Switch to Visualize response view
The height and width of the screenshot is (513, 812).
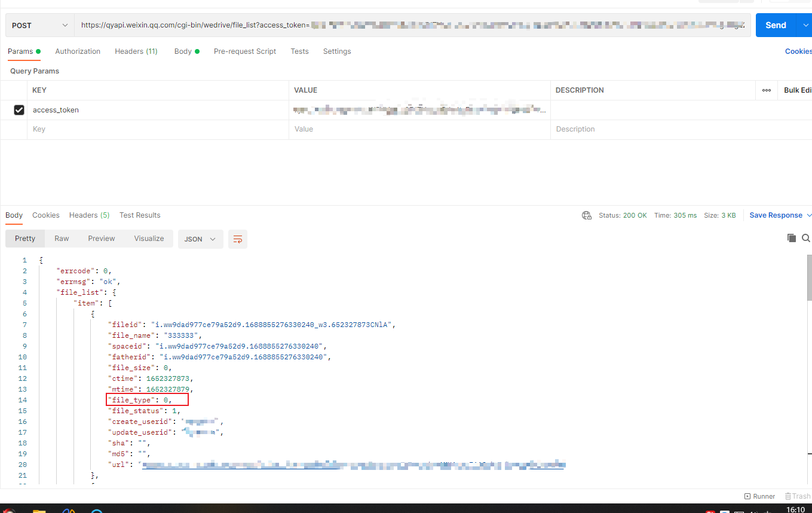(149, 239)
